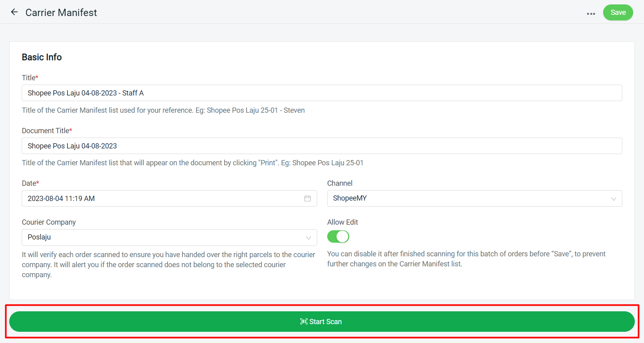
Task: Open the calendar icon in Date field
Action: 308,199
